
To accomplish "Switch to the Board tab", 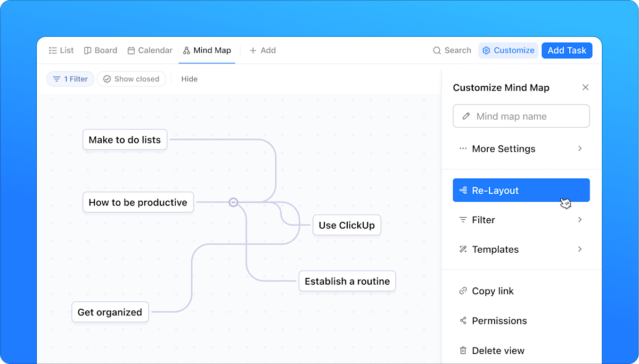I will click(x=100, y=50).
